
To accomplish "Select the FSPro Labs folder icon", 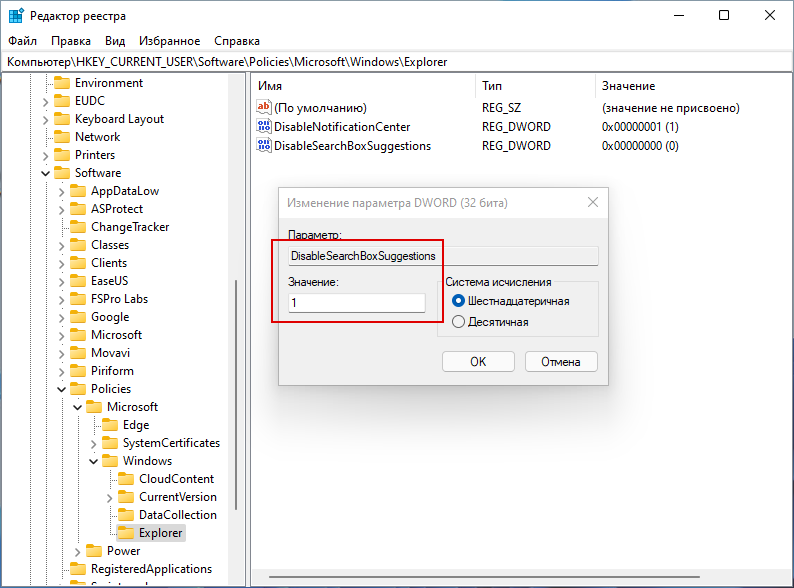I will [78, 299].
